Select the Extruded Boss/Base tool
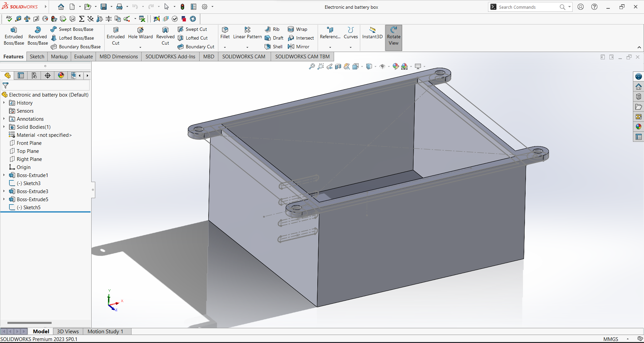644x343 pixels. [14, 36]
